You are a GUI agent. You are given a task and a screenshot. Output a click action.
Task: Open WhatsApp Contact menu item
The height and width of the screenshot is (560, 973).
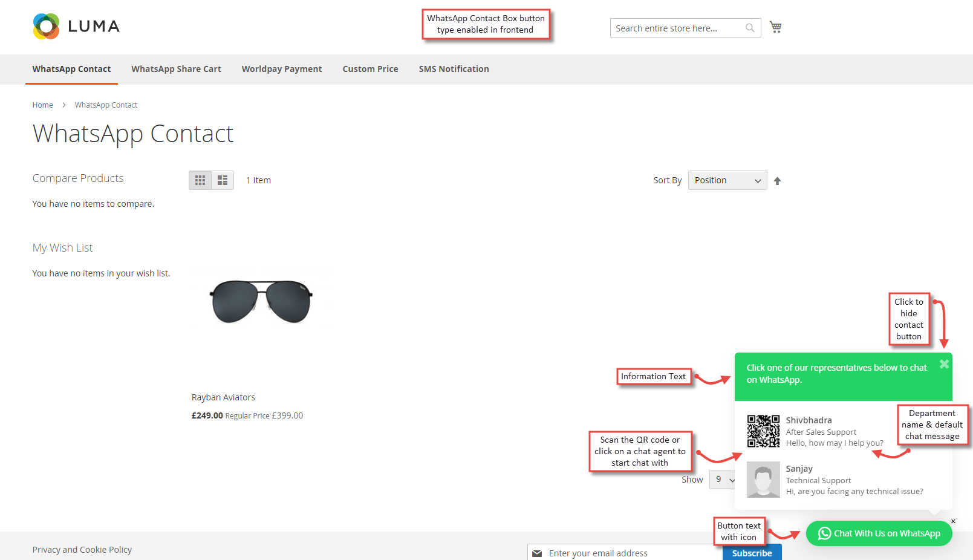[x=71, y=69]
